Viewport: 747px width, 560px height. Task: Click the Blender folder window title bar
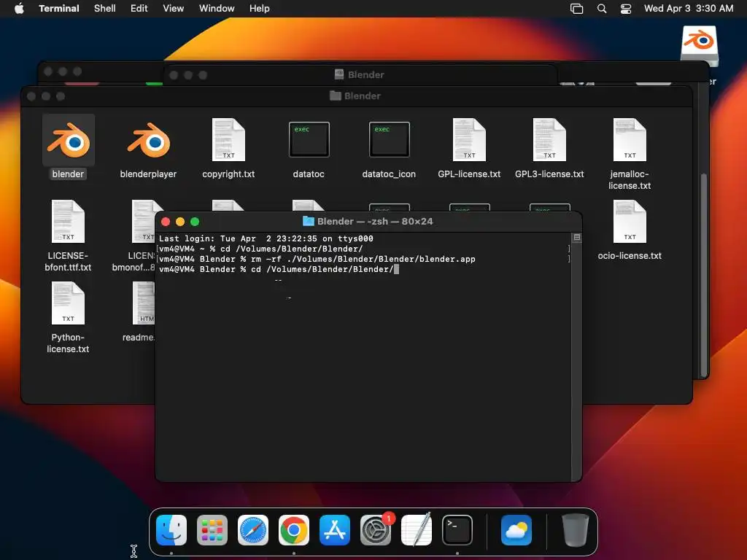point(356,96)
